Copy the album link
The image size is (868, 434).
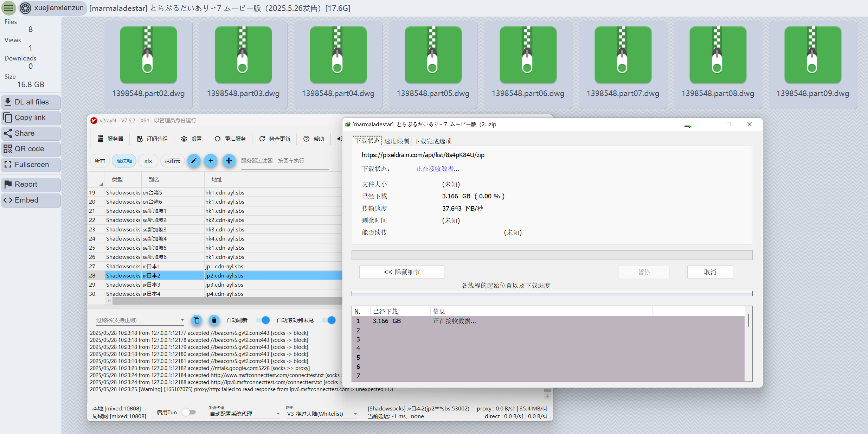pos(31,117)
